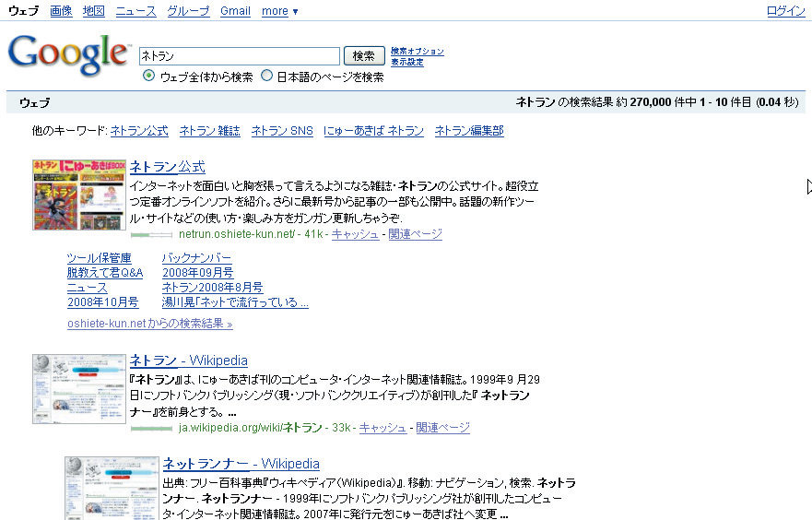Open the ネトラン - Wikipedia result title
Viewport: 812px width, 520px height.
pyautogui.click(x=189, y=360)
